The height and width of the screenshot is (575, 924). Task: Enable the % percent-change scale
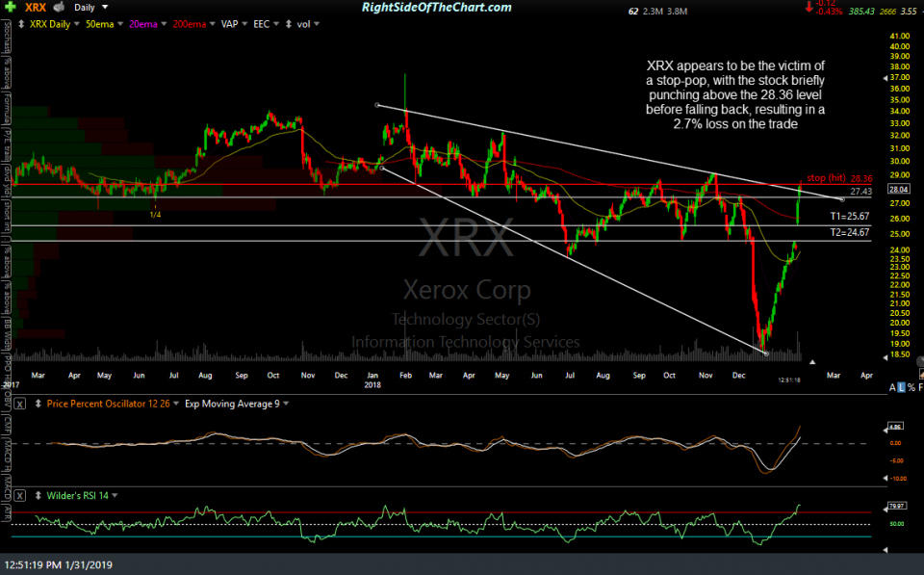click(911, 388)
